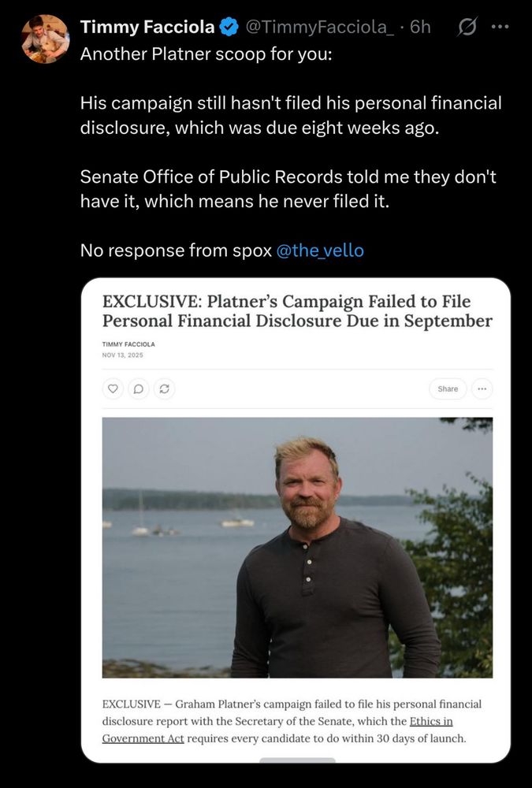Viewport: 532px width, 788px height.
Task: Click the article comment bubble icon
Action: (138, 388)
